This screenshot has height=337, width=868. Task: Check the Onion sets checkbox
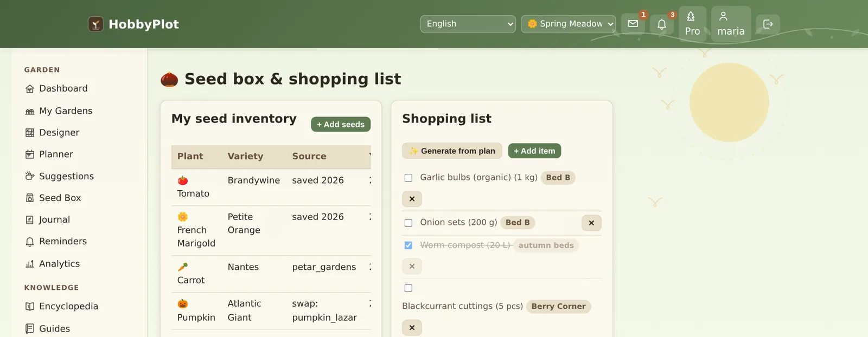pyautogui.click(x=409, y=223)
